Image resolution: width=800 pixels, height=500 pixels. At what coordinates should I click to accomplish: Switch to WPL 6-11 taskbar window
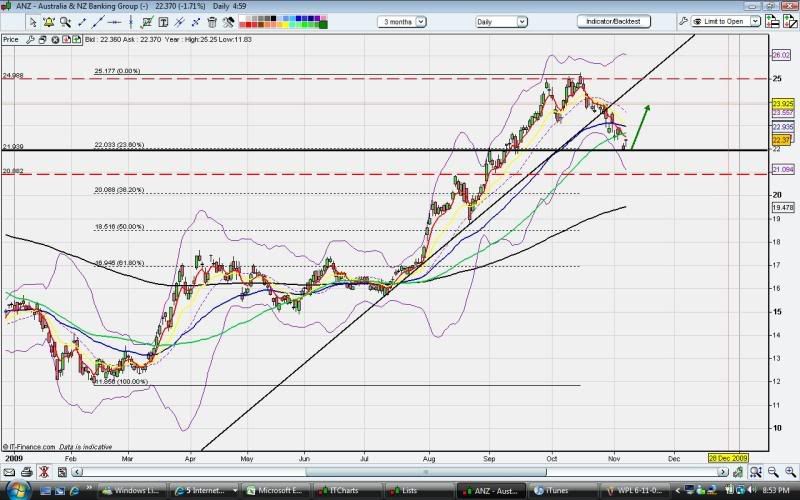634,491
